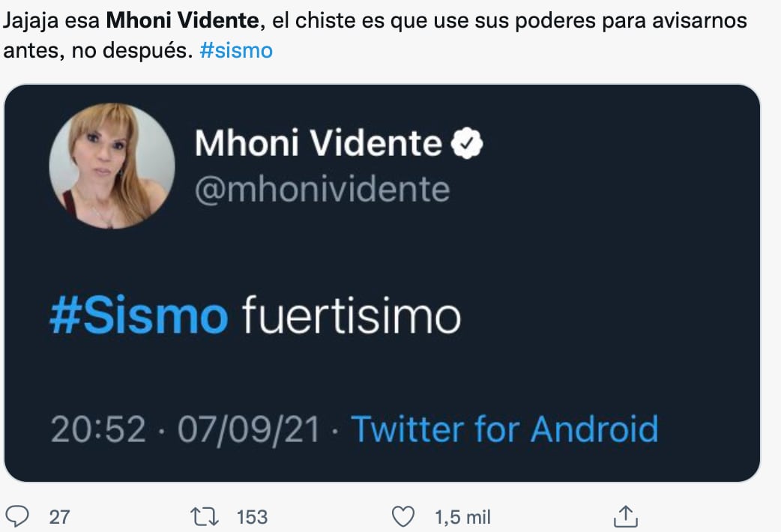Click the verified badge next to Mhoni Vidente

pyautogui.click(x=468, y=143)
